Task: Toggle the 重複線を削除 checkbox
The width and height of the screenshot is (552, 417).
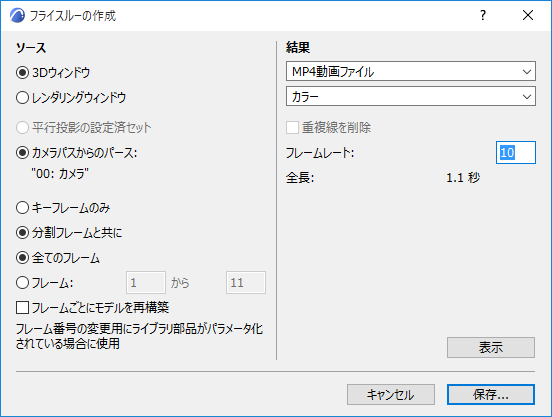Action: (293, 127)
